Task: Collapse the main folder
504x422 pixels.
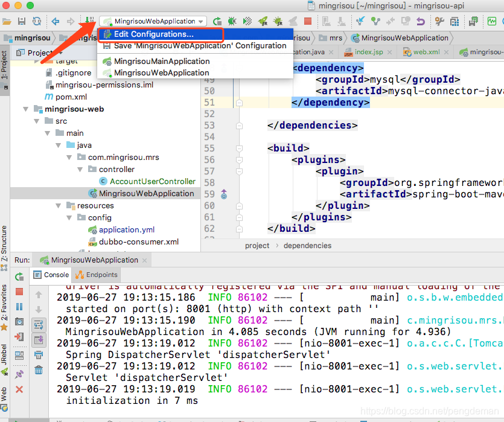Action: tap(48, 133)
